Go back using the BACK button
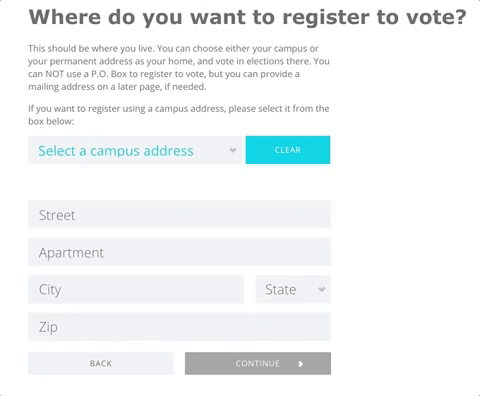The height and width of the screenshot is (396, 480). click(x=101, y=363)
